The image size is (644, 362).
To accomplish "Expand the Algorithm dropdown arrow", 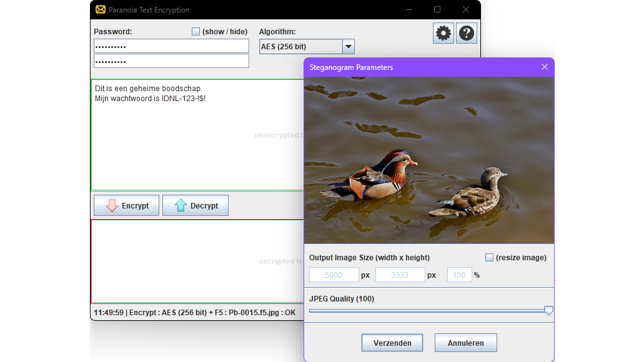I will pyautogui.click(x=349, y=47).
